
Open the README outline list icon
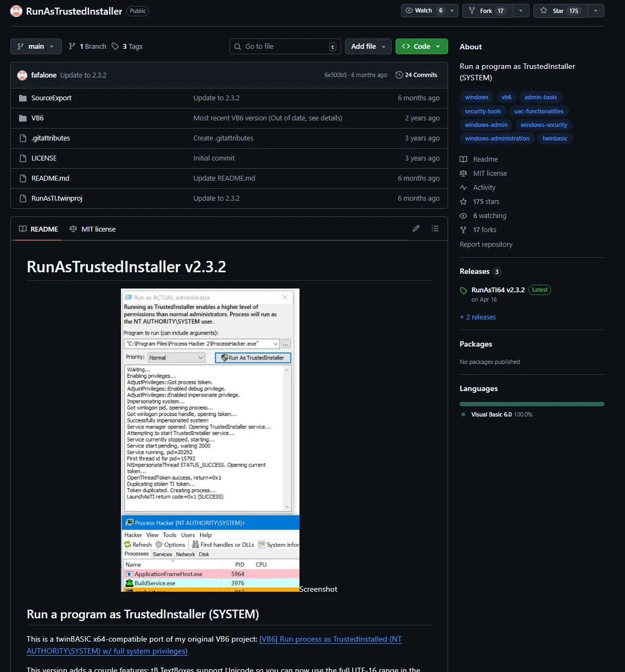pos(435,229)
